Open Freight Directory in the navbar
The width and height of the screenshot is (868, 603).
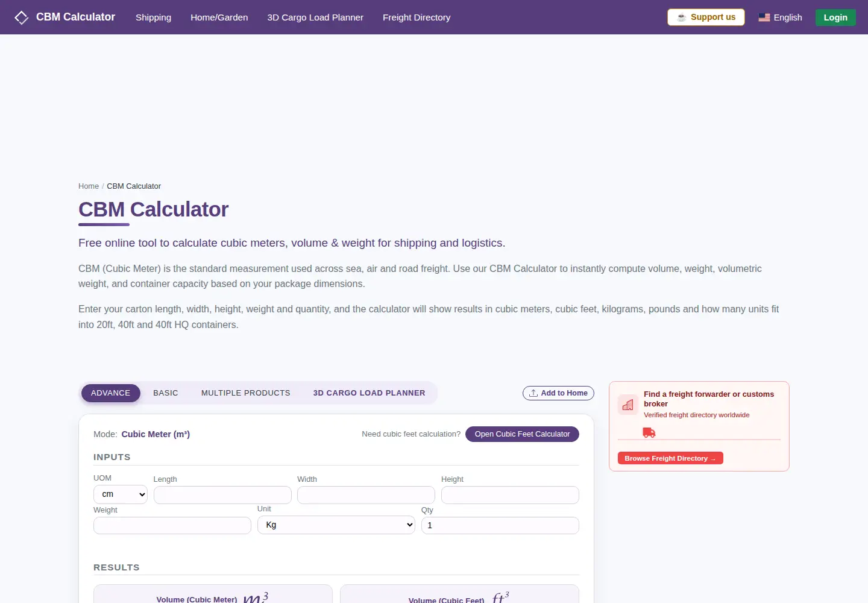(417, 17)
